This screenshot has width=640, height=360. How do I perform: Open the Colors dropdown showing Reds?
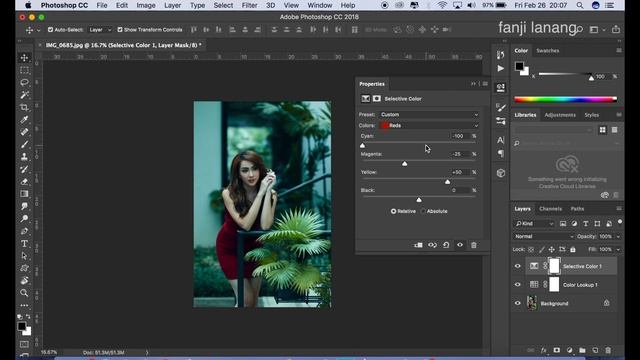coord(429,125)
